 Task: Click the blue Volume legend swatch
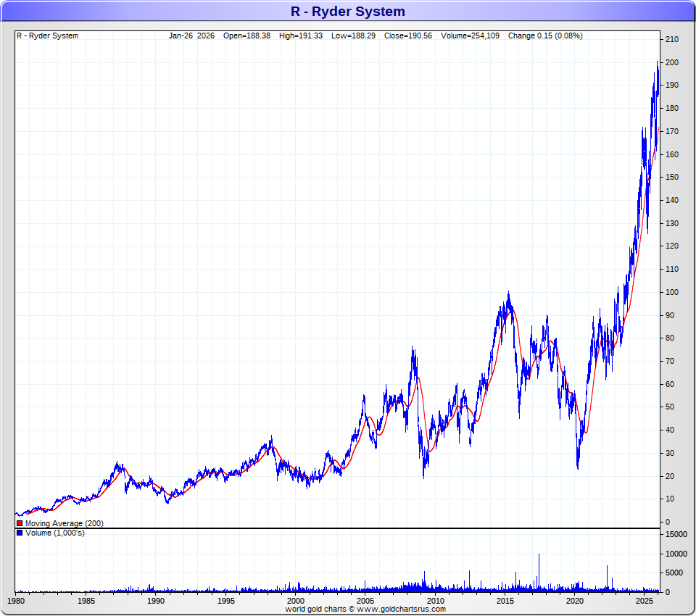(x=20, y=533)
